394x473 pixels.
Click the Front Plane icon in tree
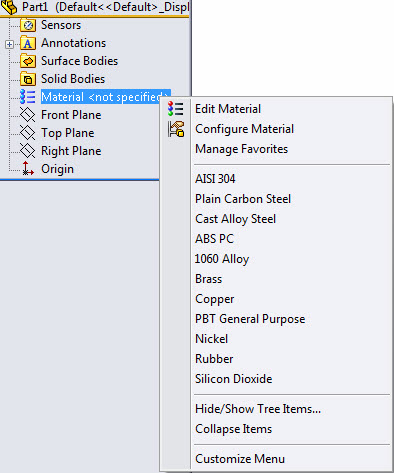(27, 115)
